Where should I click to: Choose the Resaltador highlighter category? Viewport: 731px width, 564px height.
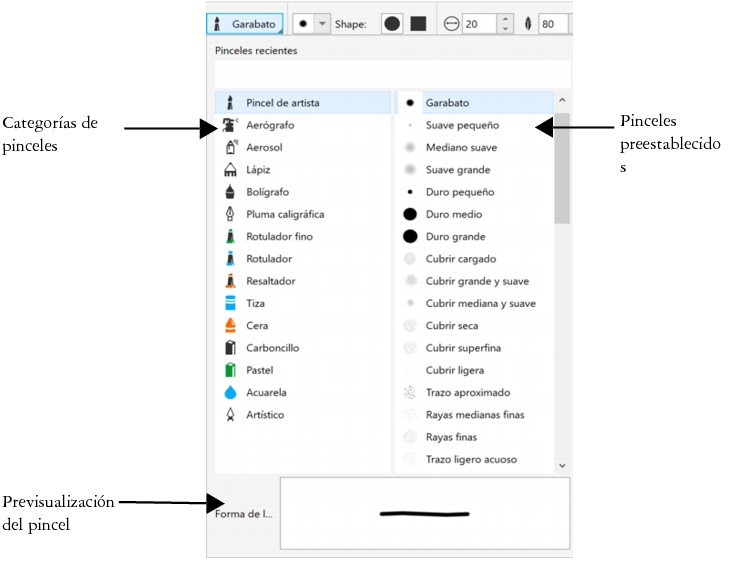(270, 281)
